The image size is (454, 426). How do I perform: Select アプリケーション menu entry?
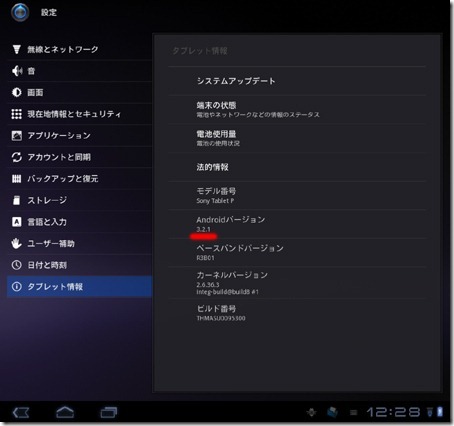[79, 135]
